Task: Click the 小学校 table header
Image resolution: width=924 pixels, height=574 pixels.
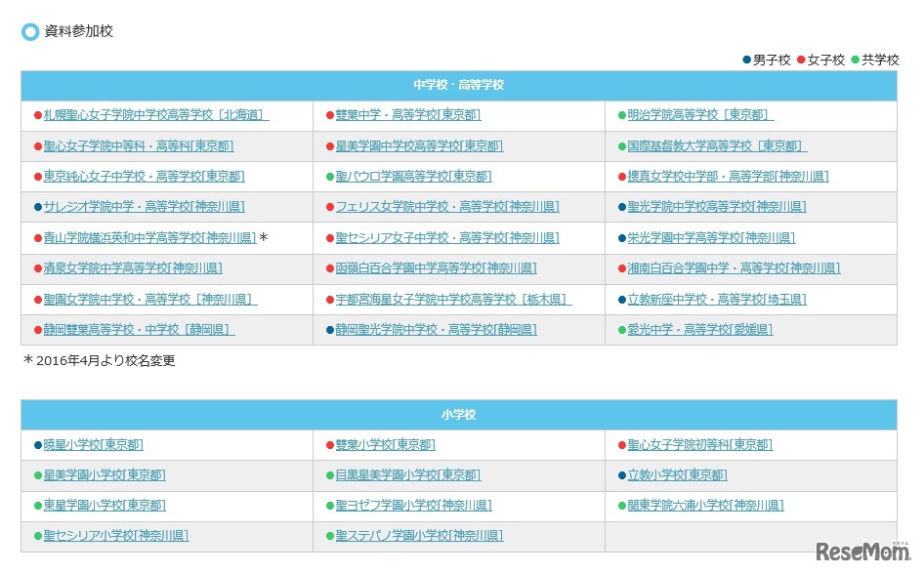Action: point(458,415)
